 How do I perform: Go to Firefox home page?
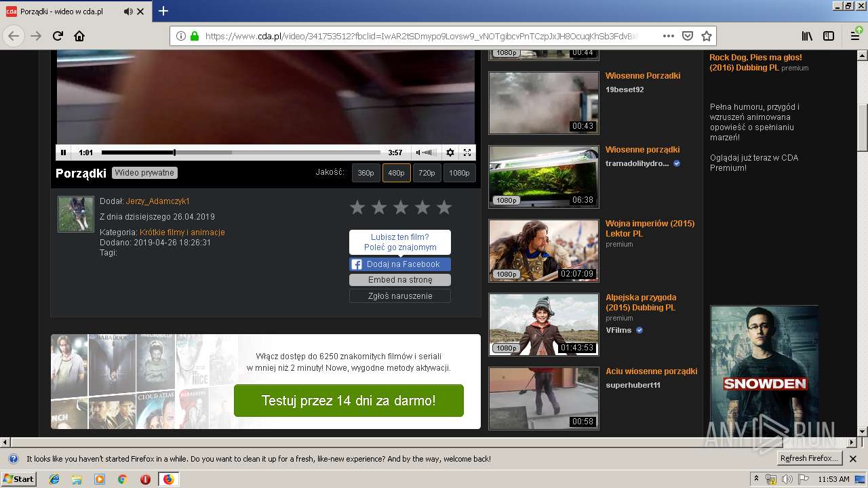click(x=79, y=36)
